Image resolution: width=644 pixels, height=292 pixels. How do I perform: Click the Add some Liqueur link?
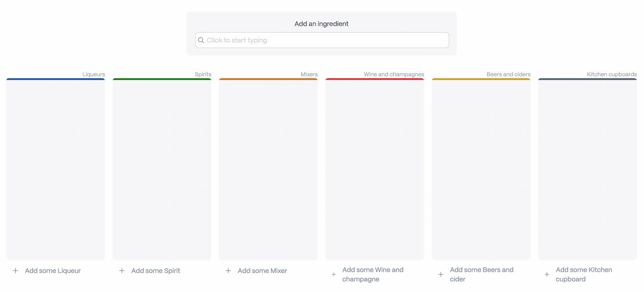point(53,271)
